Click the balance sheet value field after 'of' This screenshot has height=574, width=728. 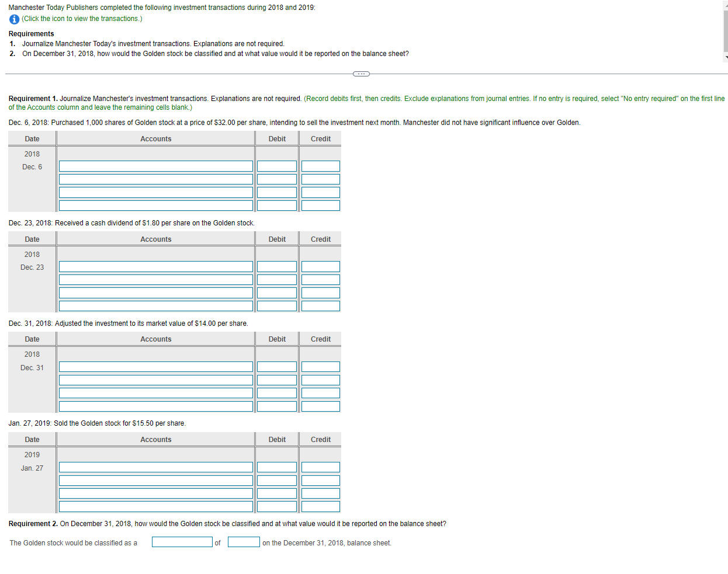[244, 542]
